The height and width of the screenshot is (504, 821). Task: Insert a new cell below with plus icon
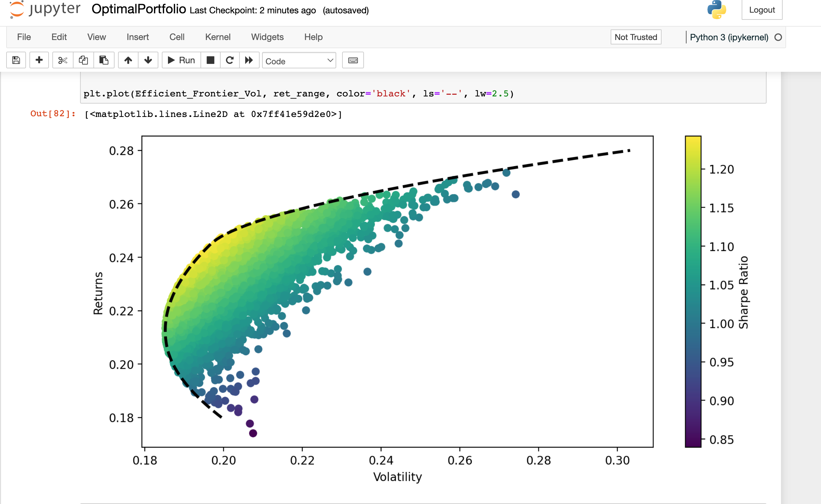(x=39, y=60)
